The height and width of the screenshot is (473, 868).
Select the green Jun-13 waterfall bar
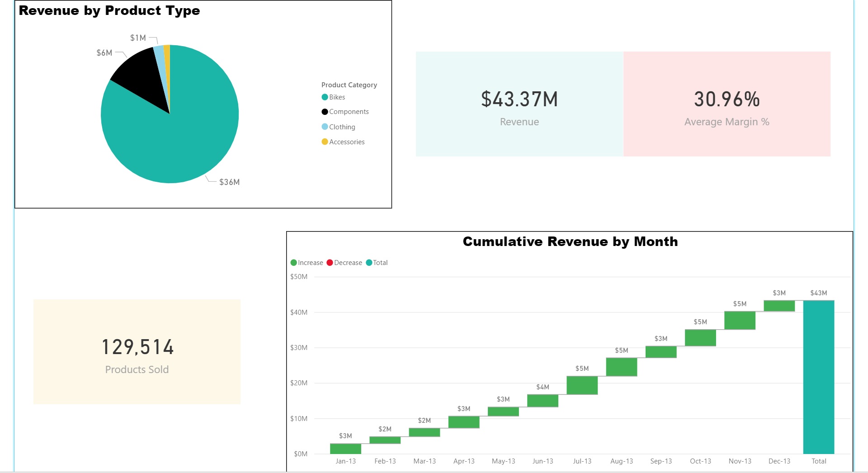coord(543,401)
